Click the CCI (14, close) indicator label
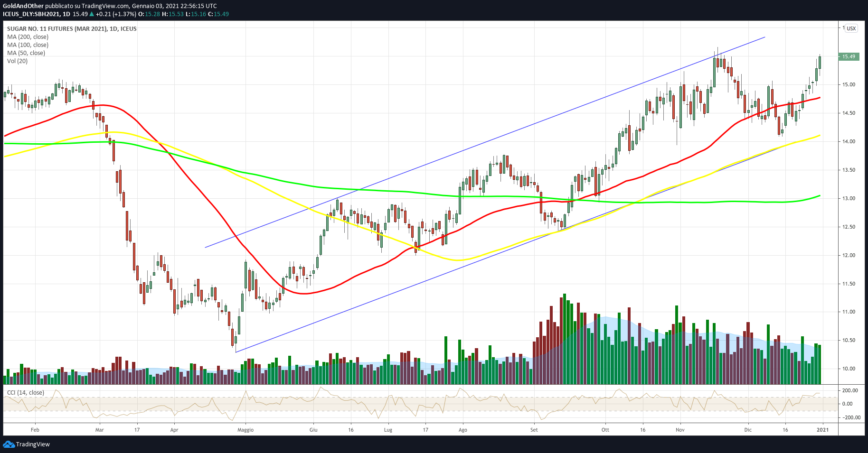Viewport: 868px width, 453px height. [26, 393]
